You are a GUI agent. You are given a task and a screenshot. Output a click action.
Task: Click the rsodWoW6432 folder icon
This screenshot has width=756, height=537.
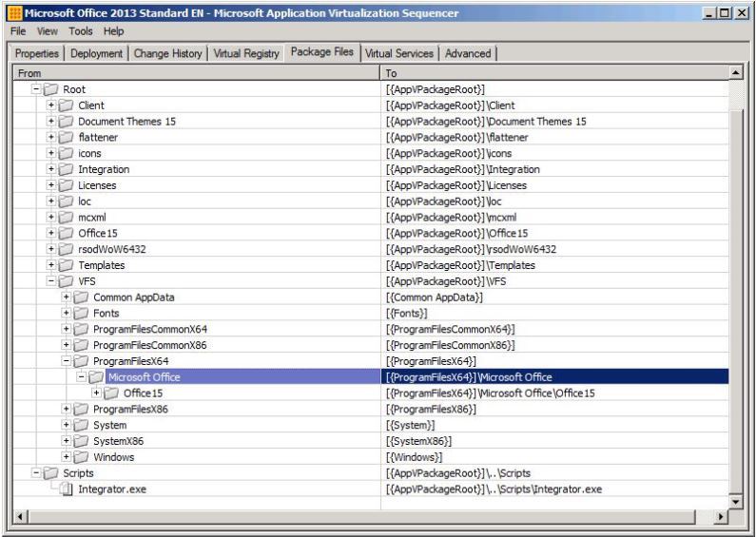point(66,249)
